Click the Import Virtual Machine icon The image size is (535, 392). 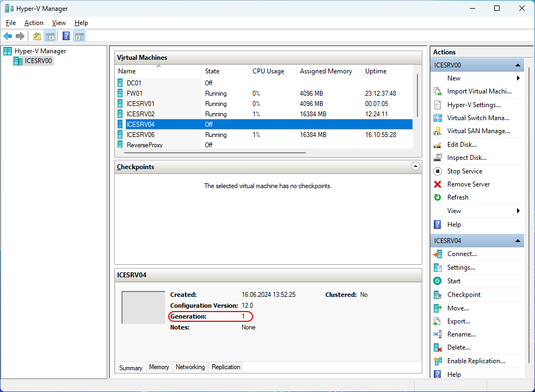438,91
